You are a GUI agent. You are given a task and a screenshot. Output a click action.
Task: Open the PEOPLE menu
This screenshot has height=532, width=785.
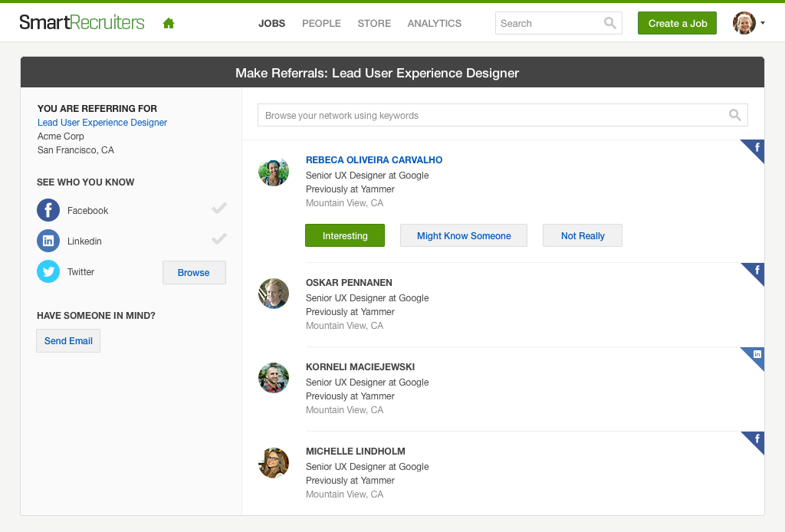click(x=321, y=24)
